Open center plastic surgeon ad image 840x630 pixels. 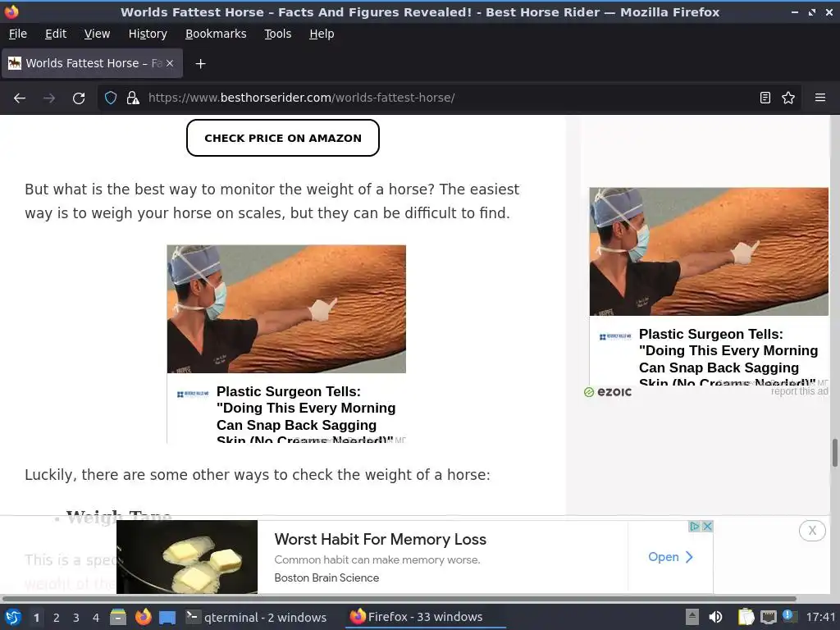coord(286,309)
